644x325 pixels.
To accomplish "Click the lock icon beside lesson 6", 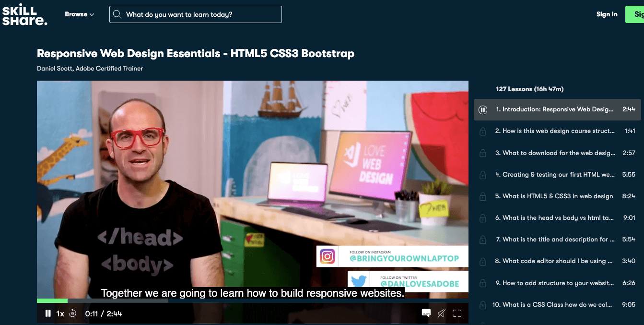I will (483, 218).
